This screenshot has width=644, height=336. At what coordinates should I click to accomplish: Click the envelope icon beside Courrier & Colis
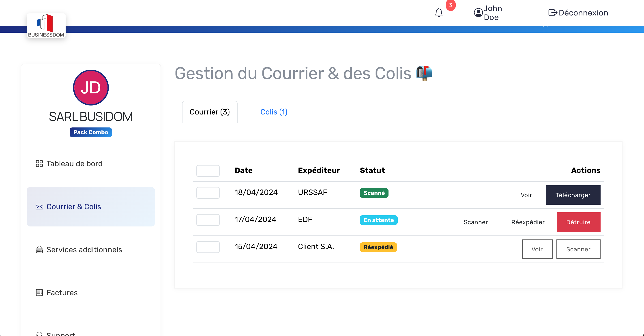[x=39, y=207]
